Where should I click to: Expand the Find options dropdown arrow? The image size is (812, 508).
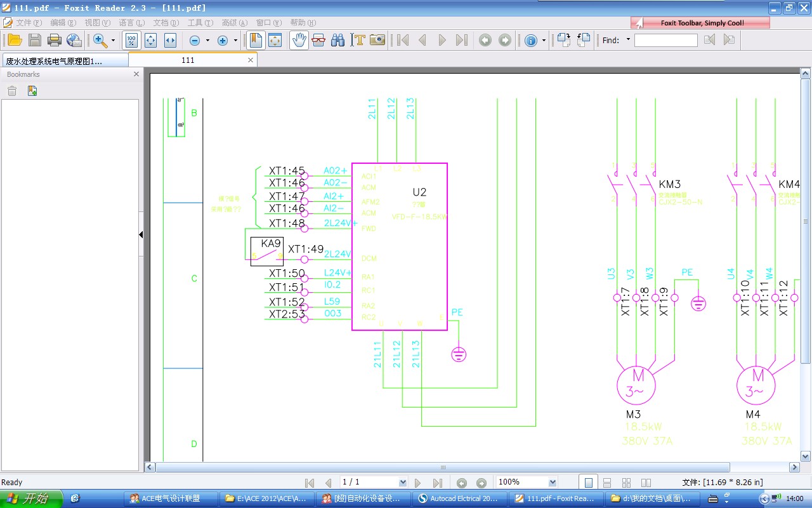coord(628,40)
